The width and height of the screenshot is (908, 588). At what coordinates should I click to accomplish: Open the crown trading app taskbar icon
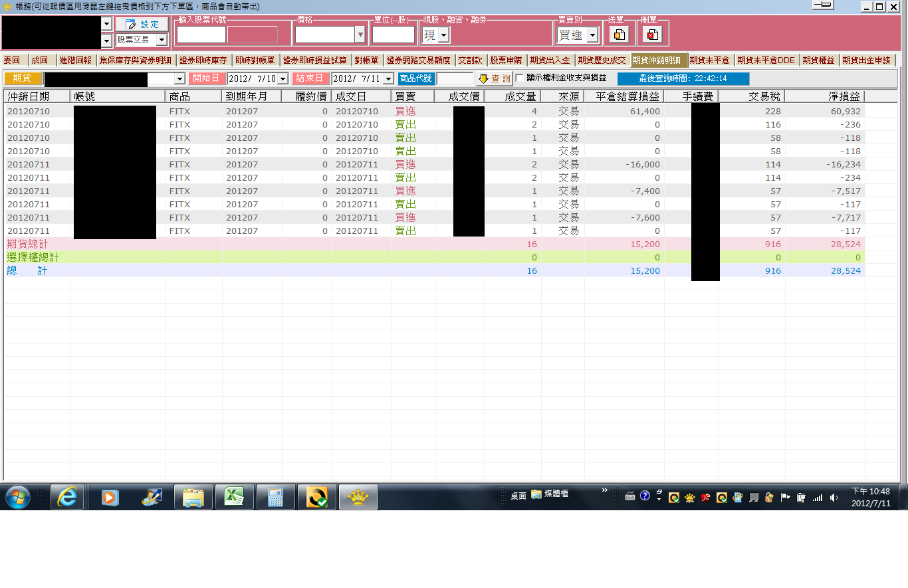pyautogui.click(x=358, y=497)
